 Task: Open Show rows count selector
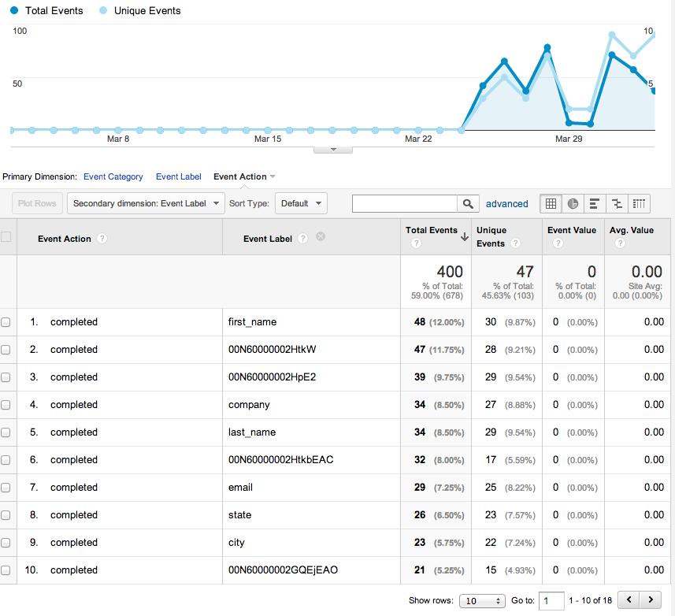click(x=482, y=600)
